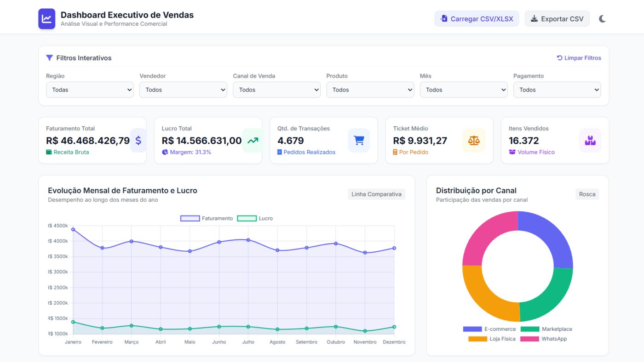Viewport: 644px width, 362px height.
Task: Click the Linha Comparativa badge
Action: point(376,194)
